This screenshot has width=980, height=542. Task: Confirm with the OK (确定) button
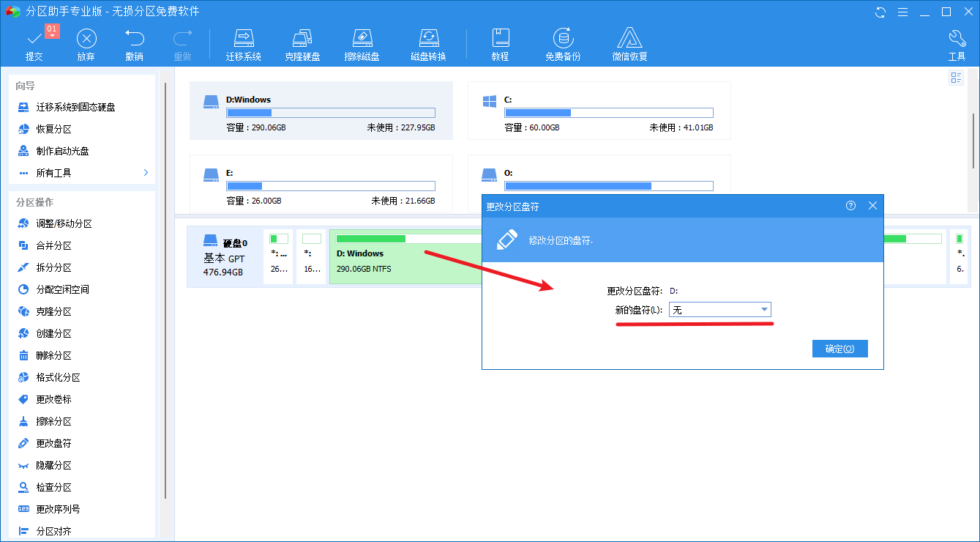click(x=839, y=348)
